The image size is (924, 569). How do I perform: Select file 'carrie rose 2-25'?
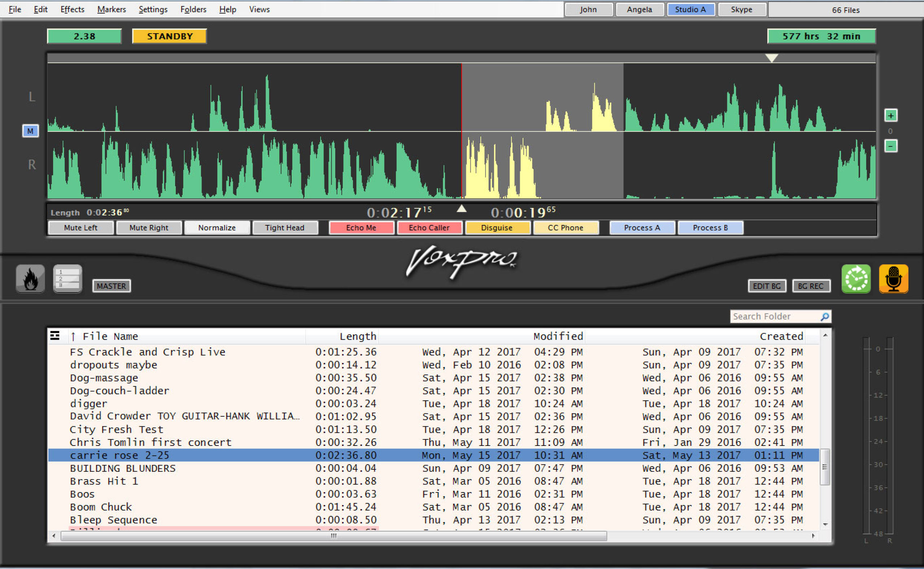point(433,455)
